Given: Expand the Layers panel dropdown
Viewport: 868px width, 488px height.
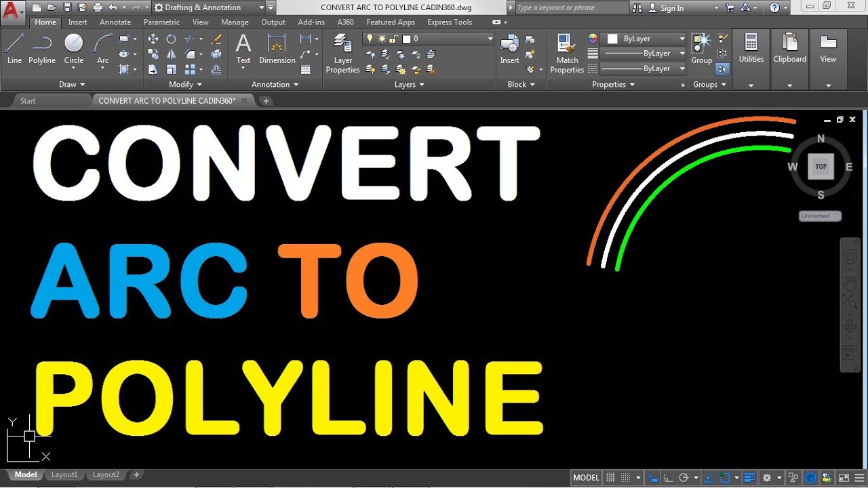Looking at the screenshot, I should click(x=409, y=85).
